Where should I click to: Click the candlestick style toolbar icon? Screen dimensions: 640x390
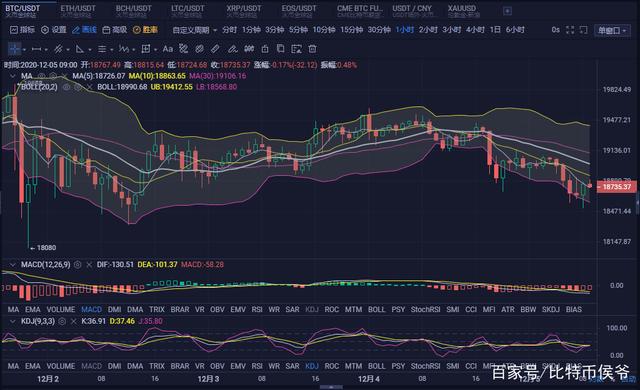coord(249,49)
